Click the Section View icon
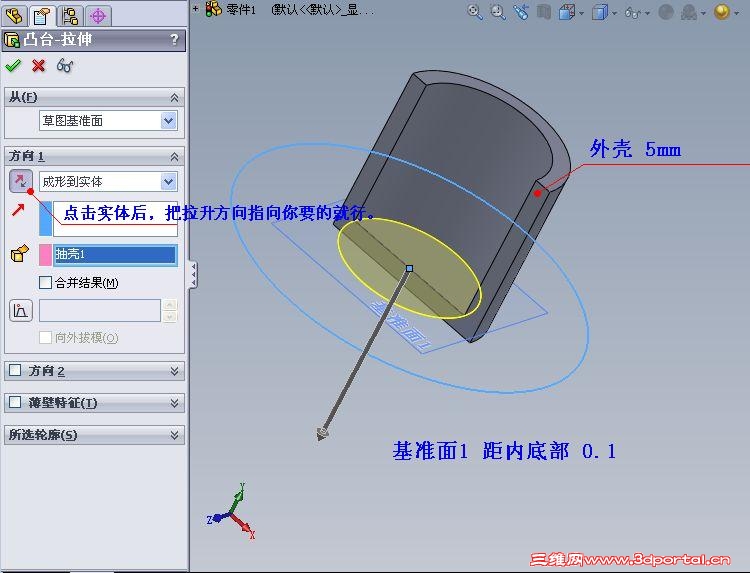750x573 pixels. point(544,12)
